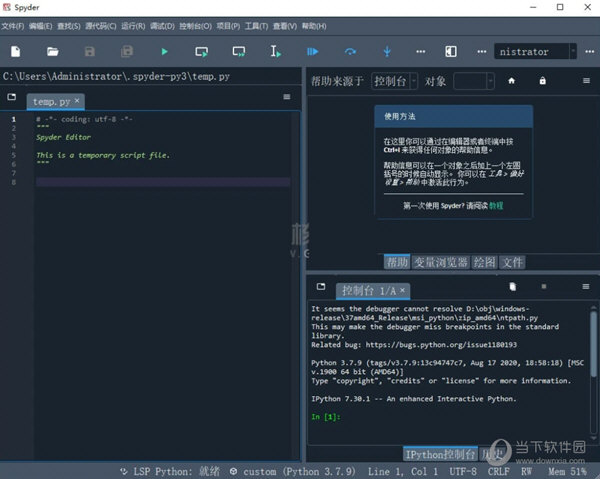The height and width of the screenshot is (479, 600).
Task: Click custom (Python 3.7.9) interpreter status
Action: click(292, 471)
